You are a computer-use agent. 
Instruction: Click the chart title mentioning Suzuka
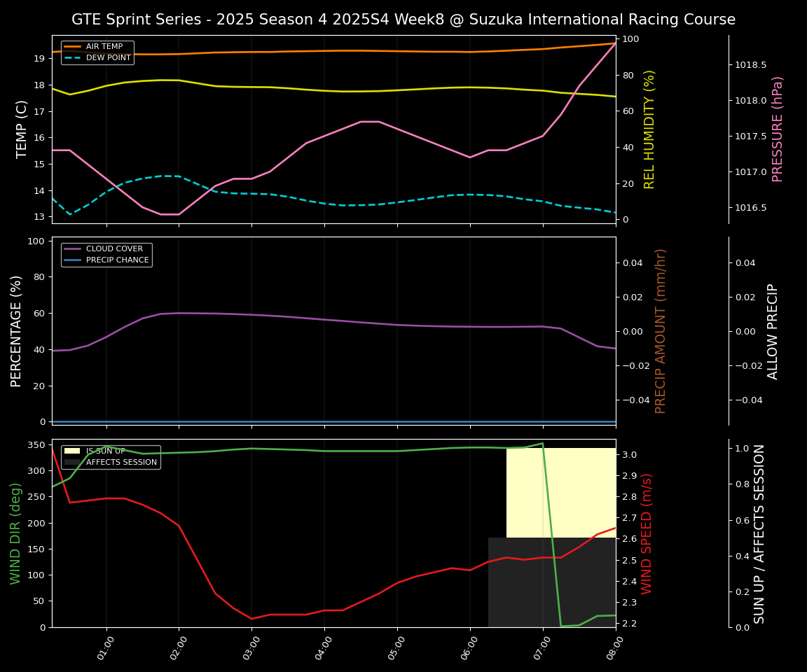click(403, 20)
